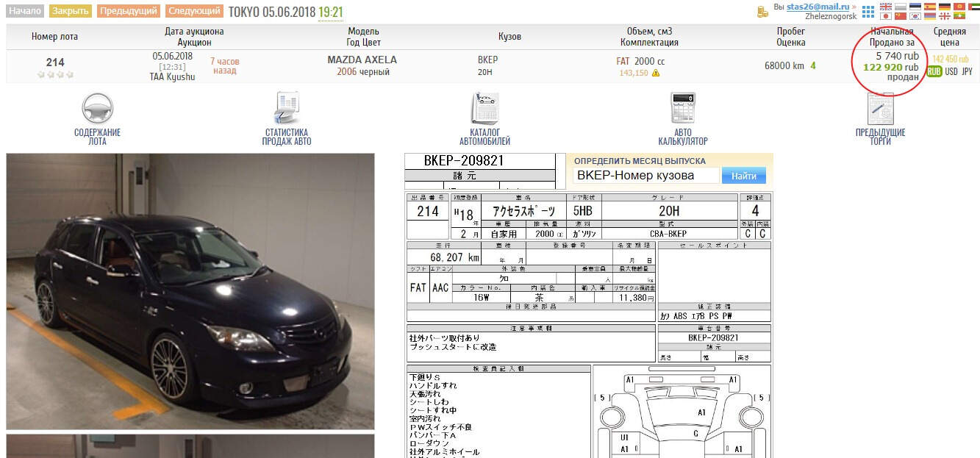Switch currency to JPY
The image size is (980, 458).
968,71
